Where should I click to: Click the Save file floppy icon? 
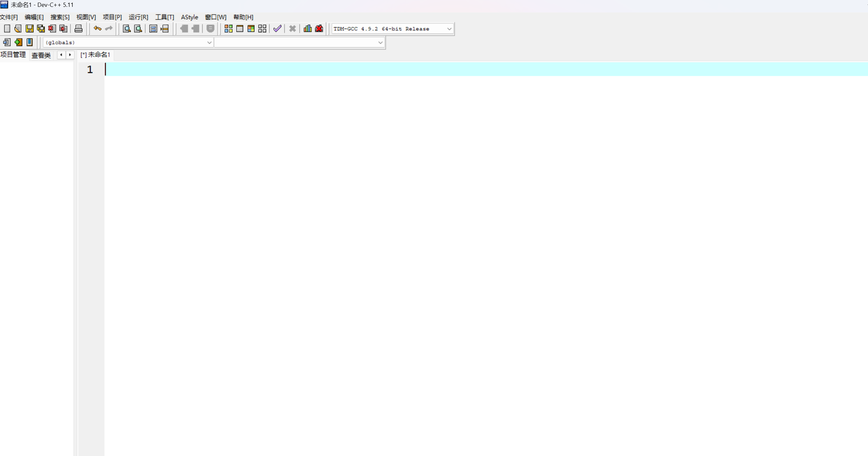click(30, 29)
